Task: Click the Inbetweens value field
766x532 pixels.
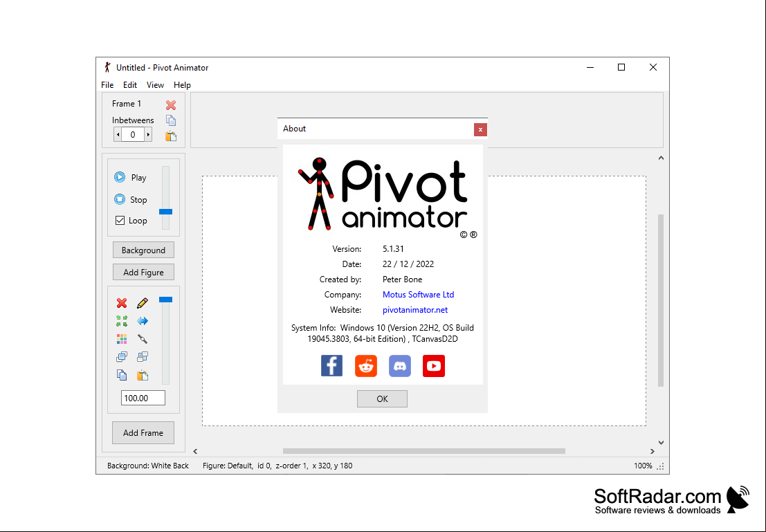Action: tap(133, 134)
